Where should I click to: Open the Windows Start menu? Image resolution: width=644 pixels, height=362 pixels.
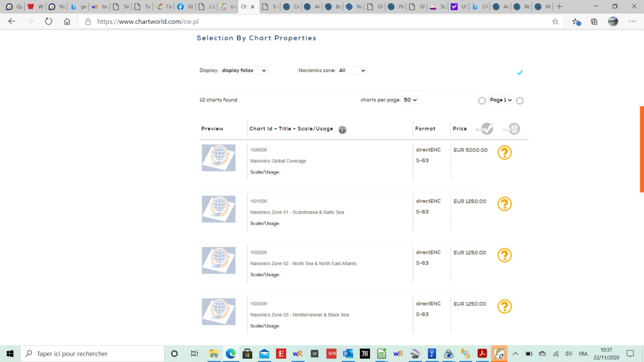point(10,353)
